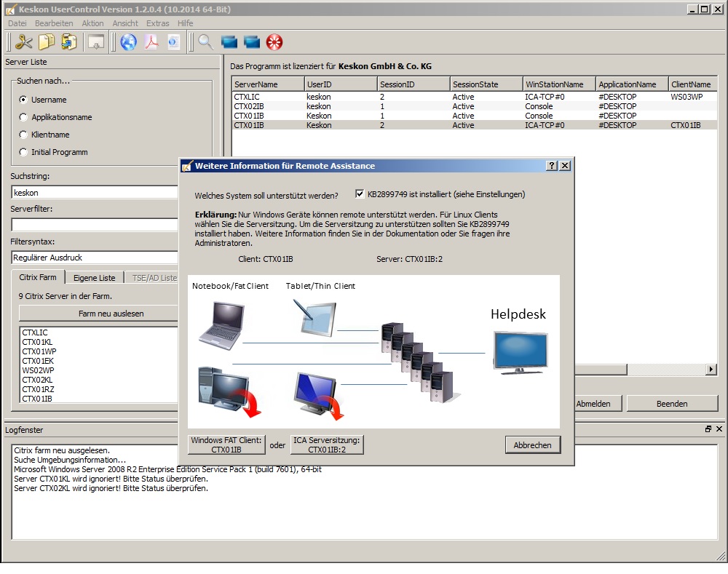The image size is (728, 574).
Task: Click the window with down arrow icon
Action: pyautogui.click(x=96, y=42)
